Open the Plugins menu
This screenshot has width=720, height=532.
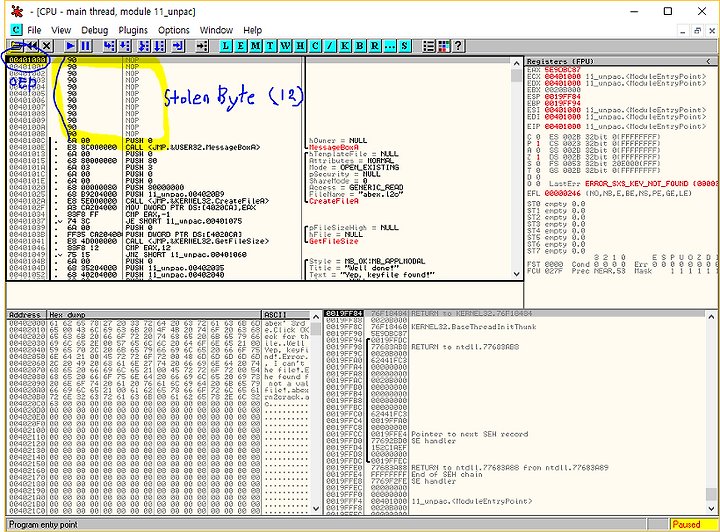click(x=133, y=30)
